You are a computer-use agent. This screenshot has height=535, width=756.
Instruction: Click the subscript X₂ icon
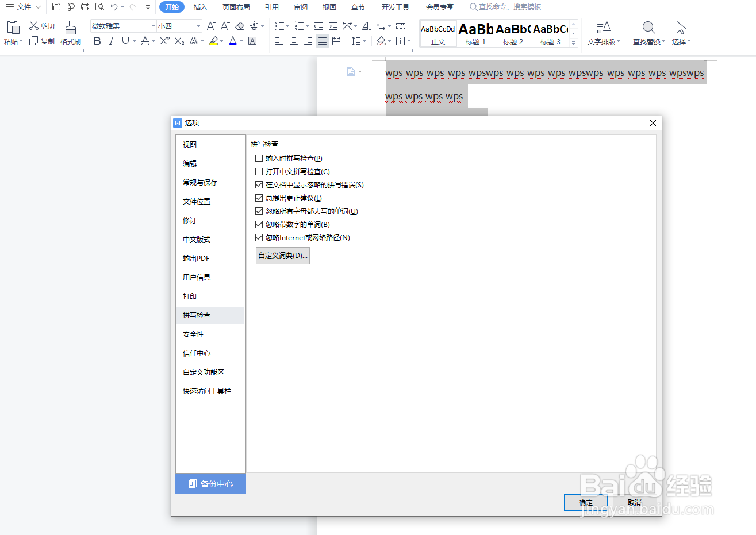179,41
